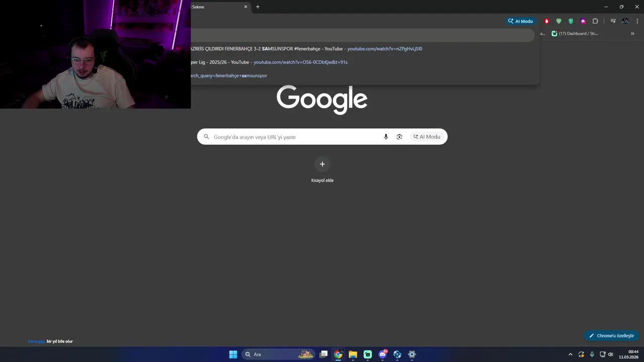Open the Settings gear taskbar app
Viewport: 644px width, 362px height.
point(412,354)
